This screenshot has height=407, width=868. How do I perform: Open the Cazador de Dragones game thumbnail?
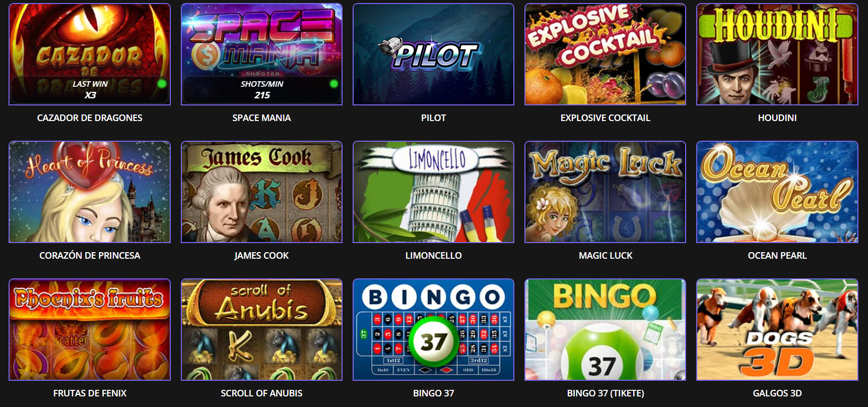(90, 54)
